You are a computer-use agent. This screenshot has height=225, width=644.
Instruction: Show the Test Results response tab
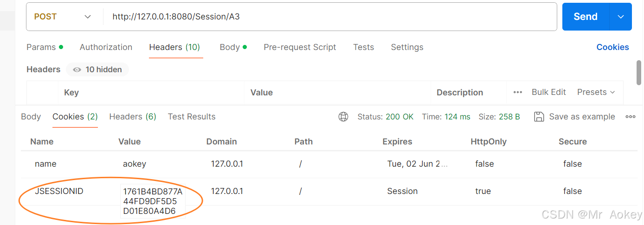(191, 117)
